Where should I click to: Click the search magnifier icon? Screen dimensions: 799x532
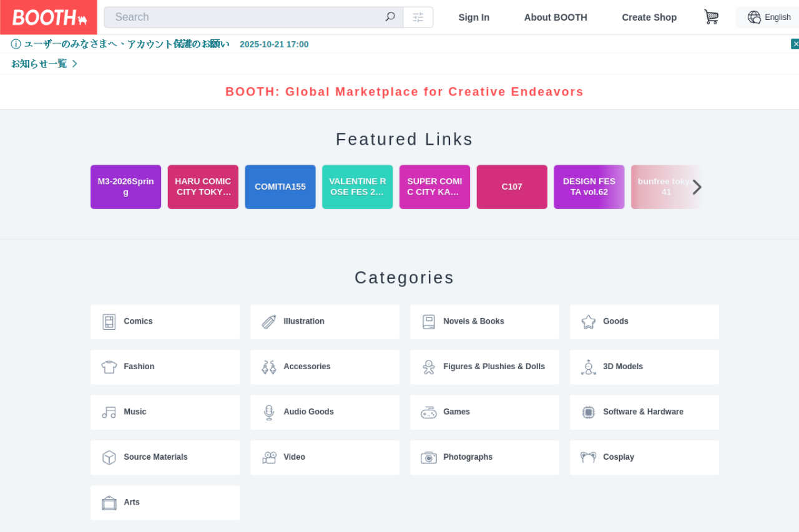coord(390,17)
